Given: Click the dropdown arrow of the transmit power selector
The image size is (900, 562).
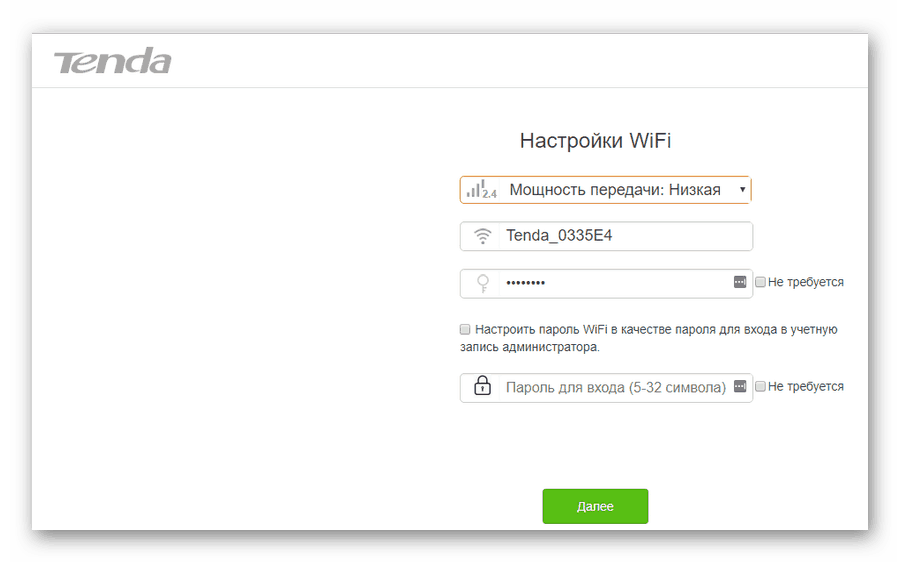Looking at the screenshot, I should [x=742, y=190].
